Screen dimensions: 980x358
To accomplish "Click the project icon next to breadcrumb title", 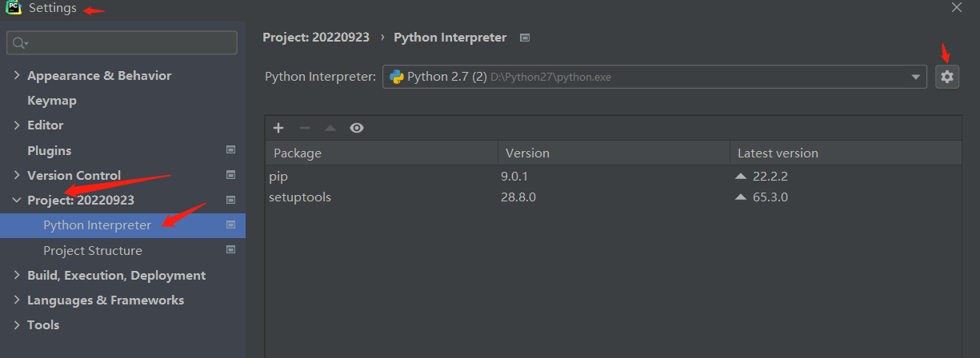I will [525, 37].
